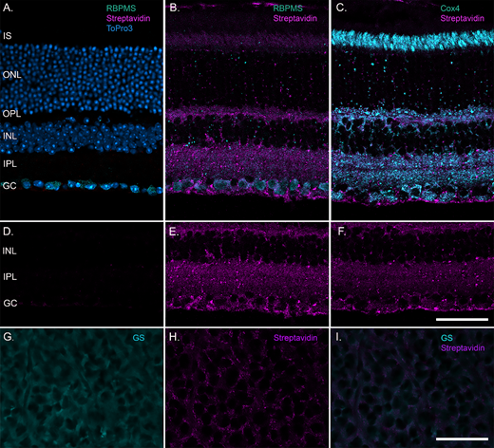Click the Streptavidin label in panel H
Screen dimensions: 494x448
pyautogui.click(x=295, y=338)
